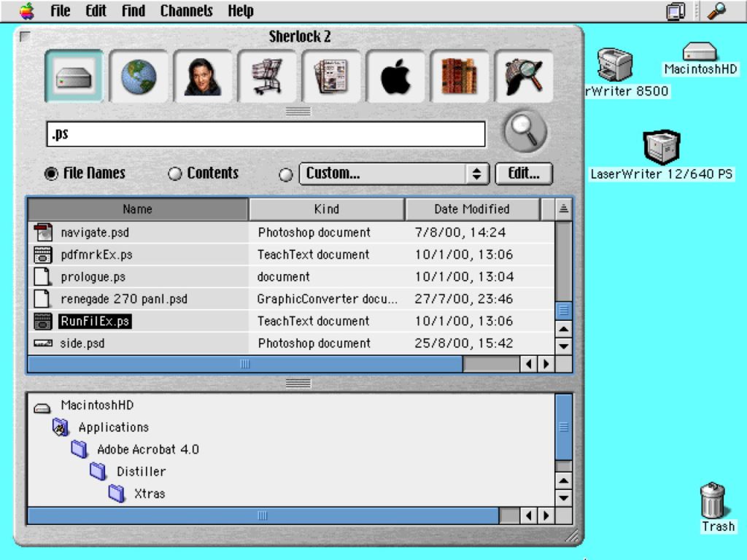Click the Edit... button

(523, 174)
